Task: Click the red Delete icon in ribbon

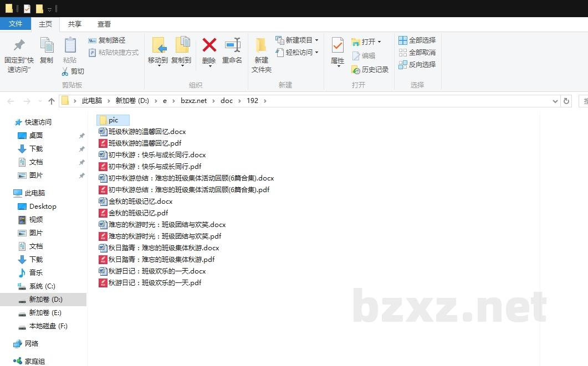Action: [x=209, y=45]
